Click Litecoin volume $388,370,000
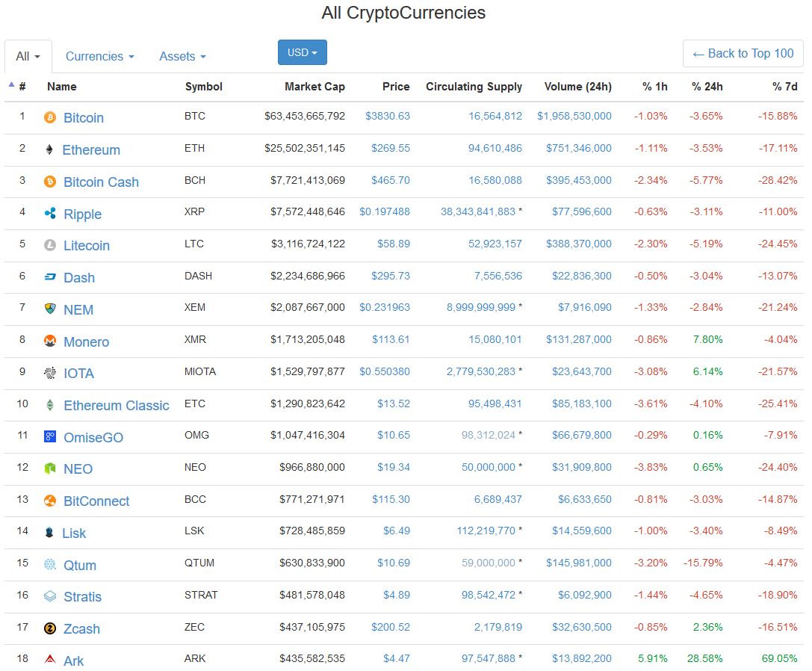This screenshot has height=671, width=812. (579, 244)
